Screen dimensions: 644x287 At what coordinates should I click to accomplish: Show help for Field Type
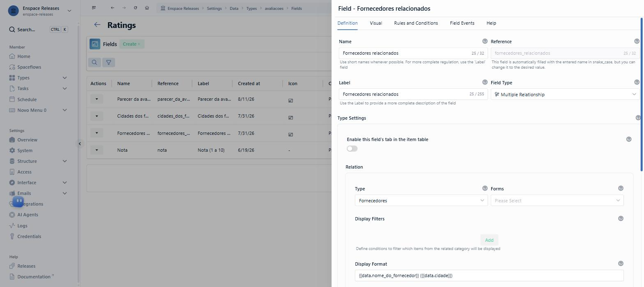coord(637,82)
